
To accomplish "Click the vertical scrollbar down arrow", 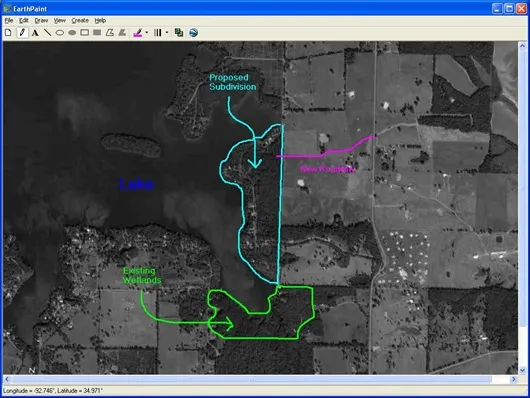I will point(522,370).
